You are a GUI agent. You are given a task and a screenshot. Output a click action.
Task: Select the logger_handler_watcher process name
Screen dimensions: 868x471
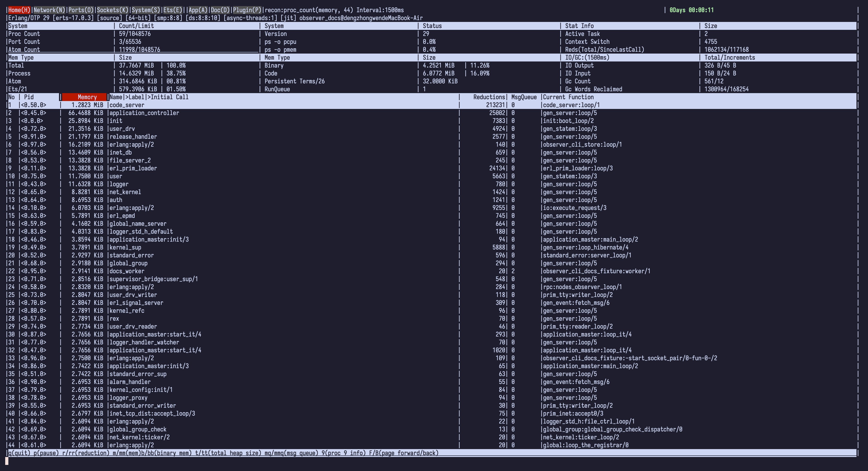144,343
